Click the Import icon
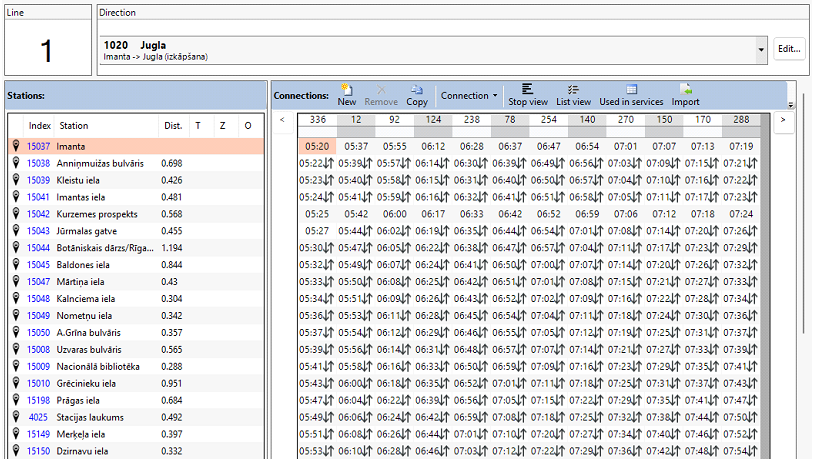 click(685, 95)
